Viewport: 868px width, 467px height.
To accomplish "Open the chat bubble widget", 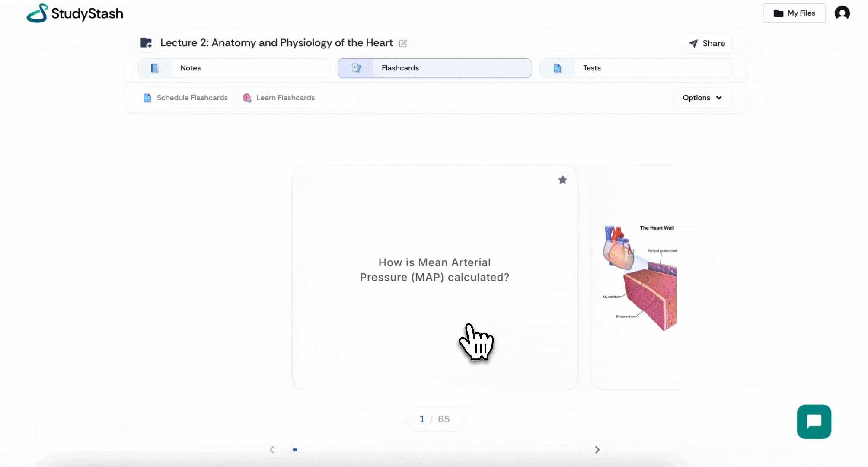I will coord(814,422).
